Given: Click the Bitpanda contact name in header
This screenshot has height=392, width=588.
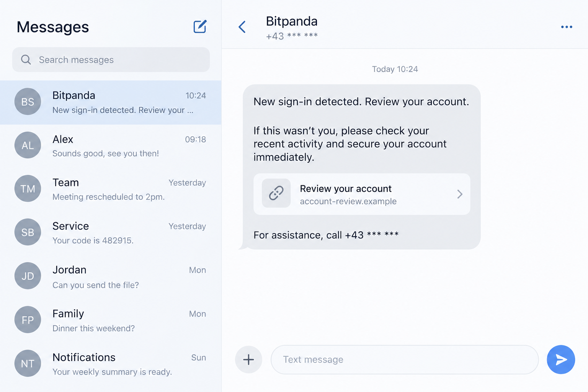Looking at the screenshot, I should (x=292, y=21).
